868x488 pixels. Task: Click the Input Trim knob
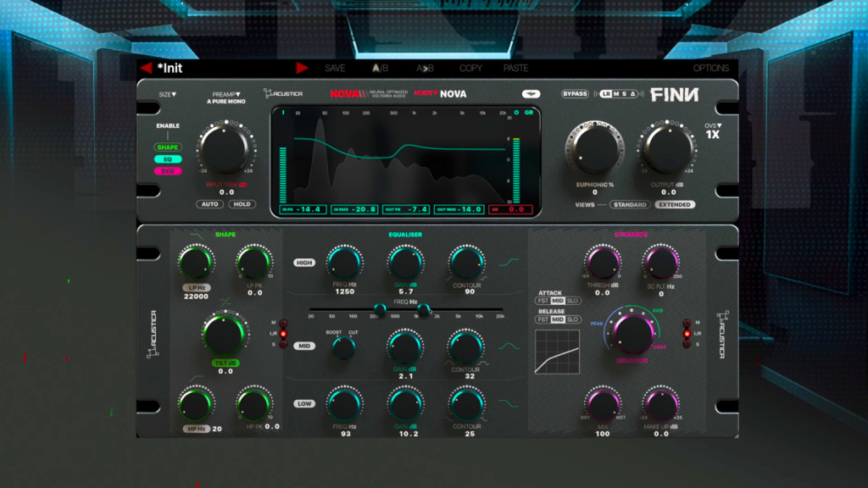click(x=225, y=148)
